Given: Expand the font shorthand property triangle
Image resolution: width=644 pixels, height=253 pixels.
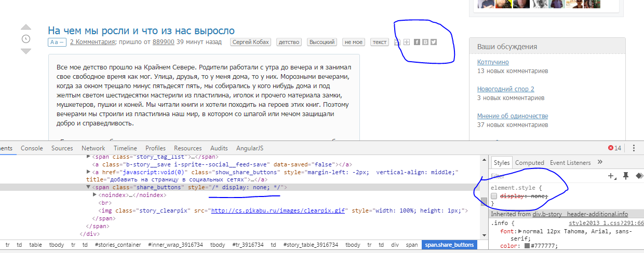Looking at the screenshot, I should [520, 231].
